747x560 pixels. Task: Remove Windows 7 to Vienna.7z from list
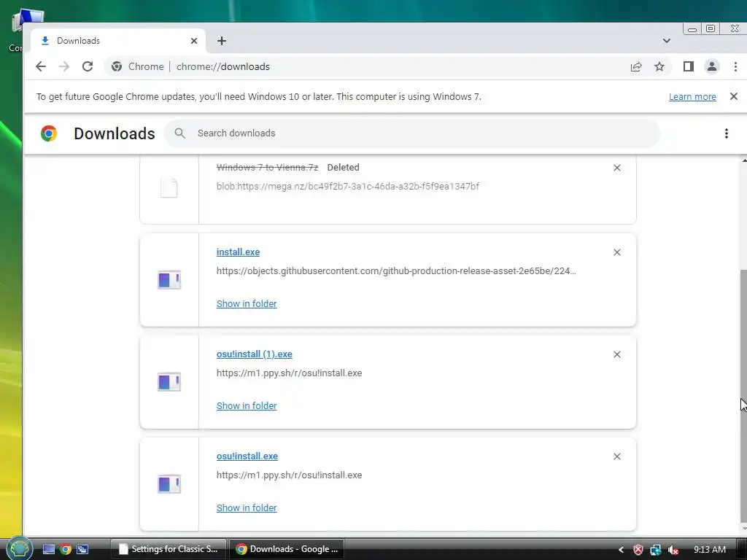point(617,168)
